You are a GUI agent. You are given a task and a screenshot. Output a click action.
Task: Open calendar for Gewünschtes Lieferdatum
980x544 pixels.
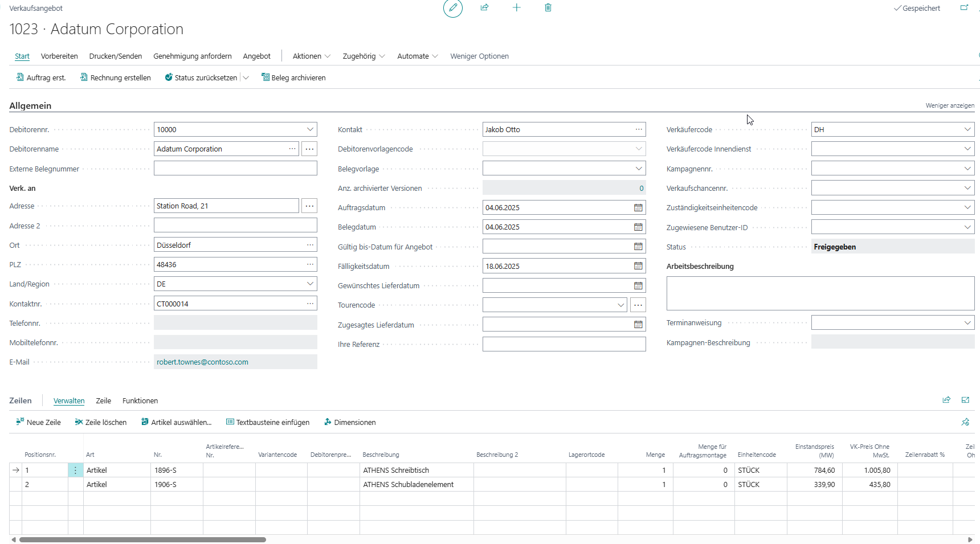point(638,286)
